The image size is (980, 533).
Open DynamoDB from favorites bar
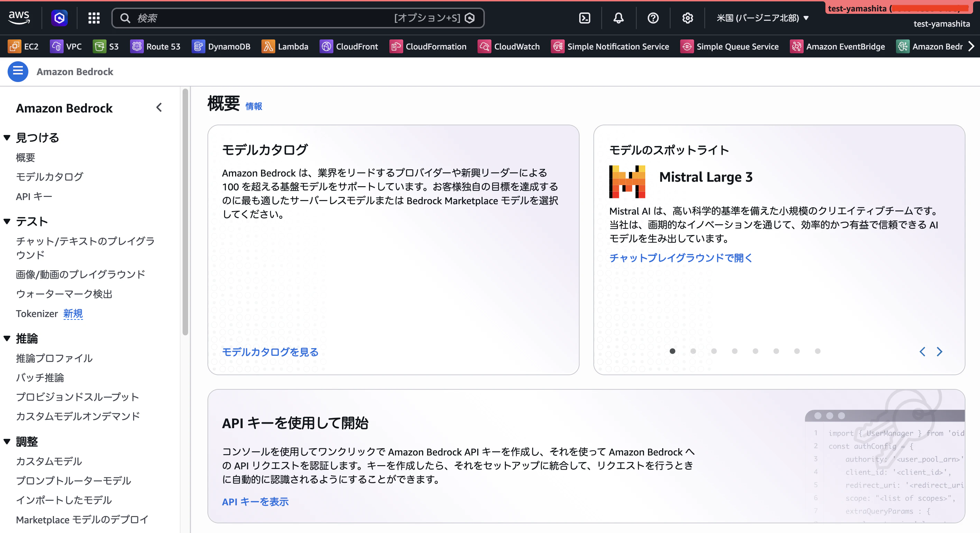coord(221,46)
